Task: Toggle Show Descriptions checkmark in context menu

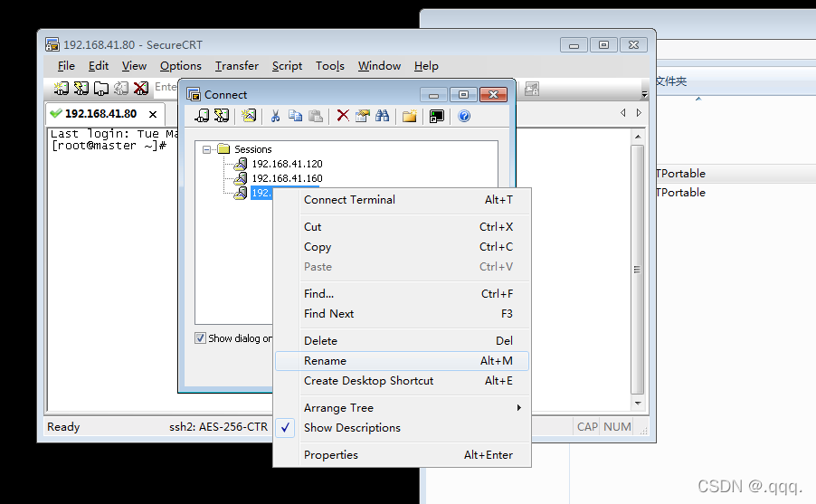Action: (285, 428)
